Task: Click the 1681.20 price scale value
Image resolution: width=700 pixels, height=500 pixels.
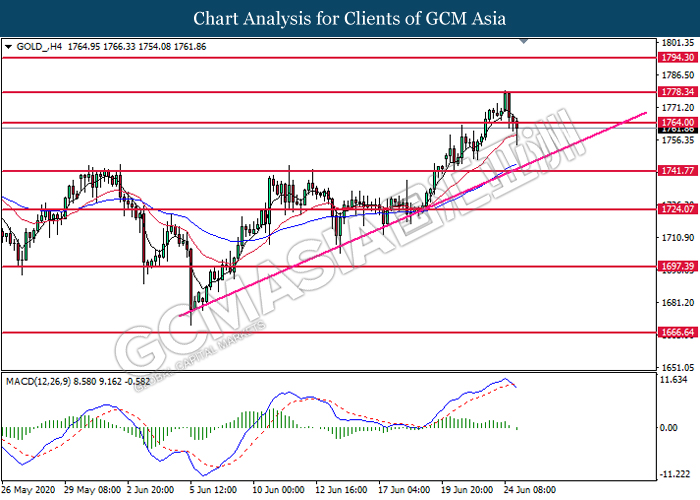Action: [678, 303]
